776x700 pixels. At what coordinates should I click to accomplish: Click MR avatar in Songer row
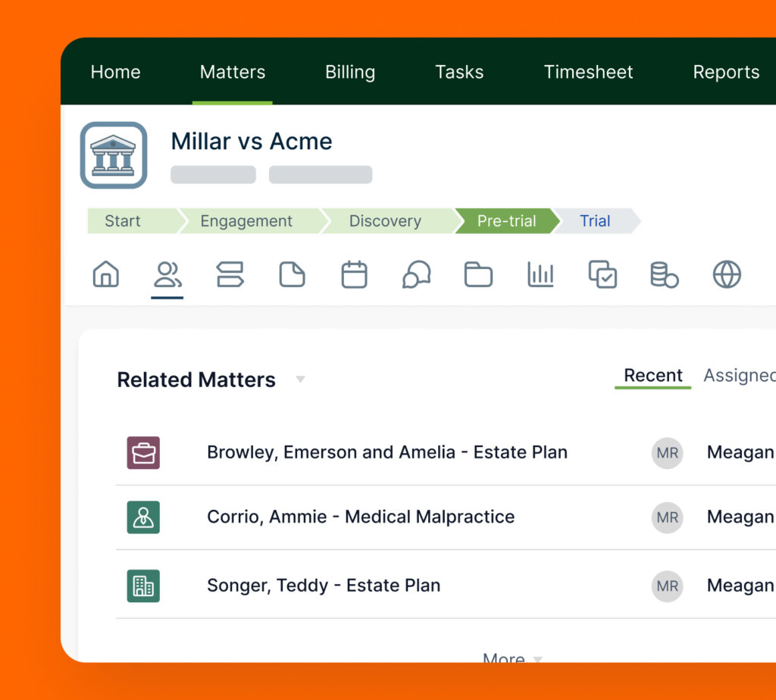pos(667,586)
